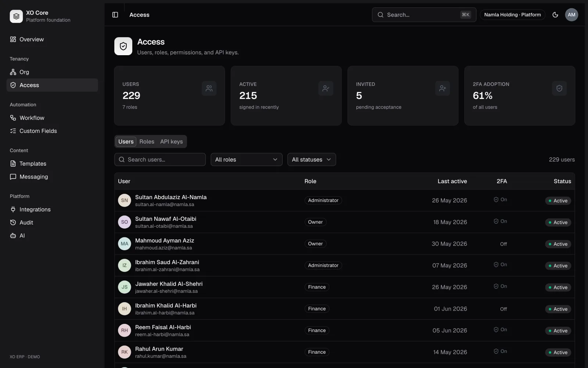588x368 pixels.
Task: Open Messaging in the sidebar
Action: coord(52,177)
